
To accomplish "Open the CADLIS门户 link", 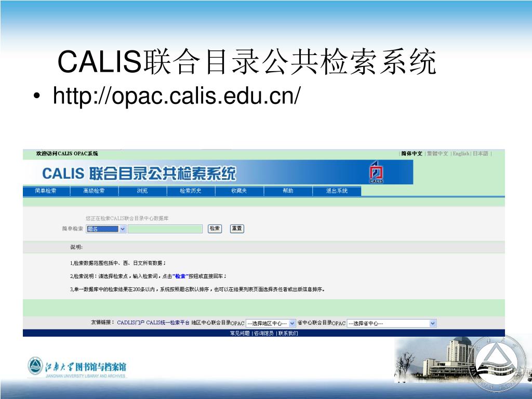I will (130, 323).
